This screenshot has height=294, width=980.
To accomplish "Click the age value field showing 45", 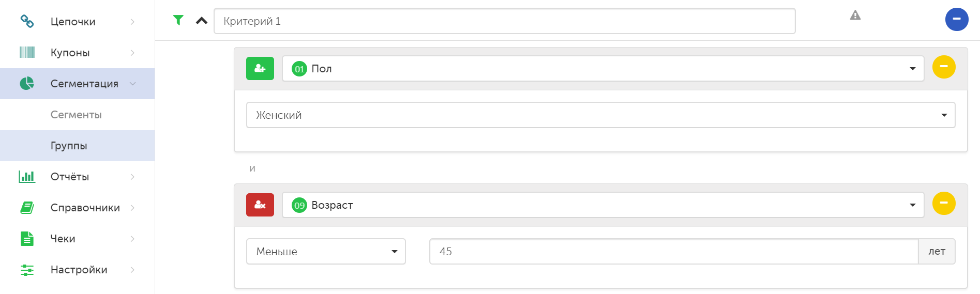I will tap(674, 251).
